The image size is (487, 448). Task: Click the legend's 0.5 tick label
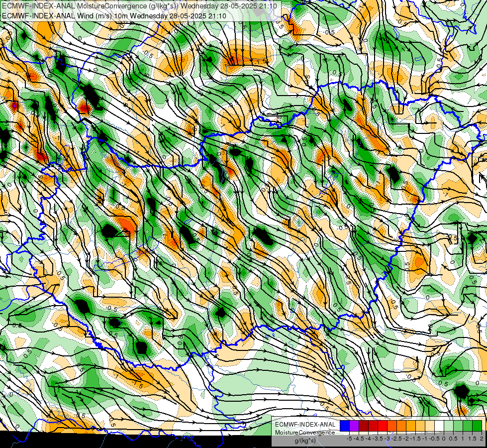454,439
